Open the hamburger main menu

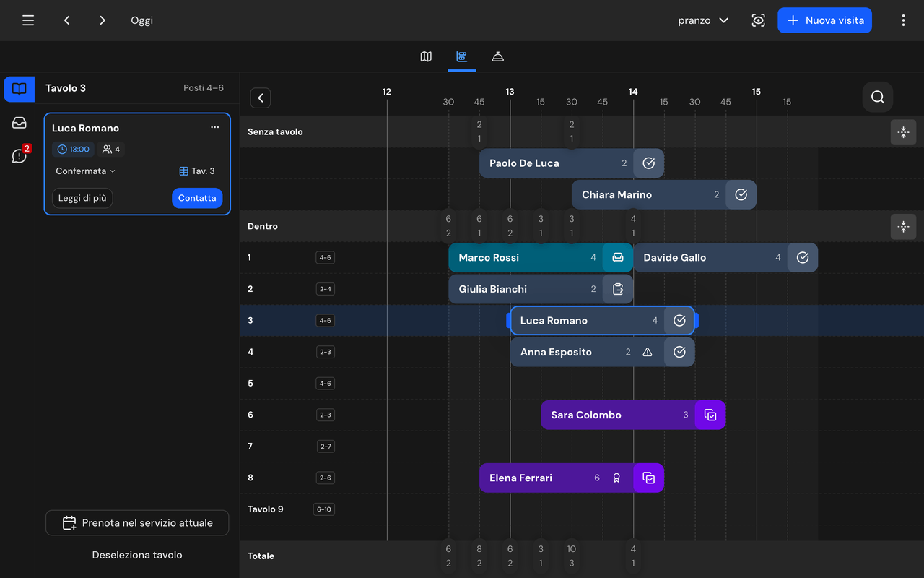click(28, 20)
